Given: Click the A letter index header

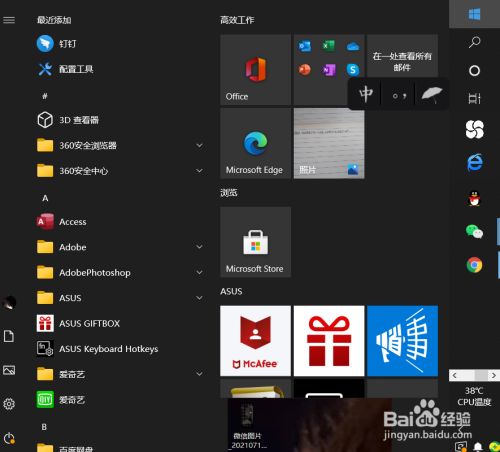Looking at the screenshot, I should tap(45, 198).
